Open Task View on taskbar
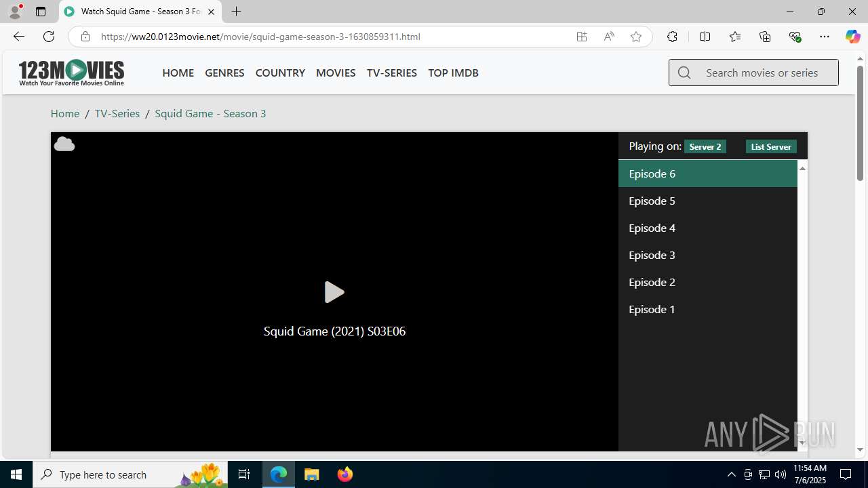The width and height of the screenshot is (868, 488). point(244,474)
